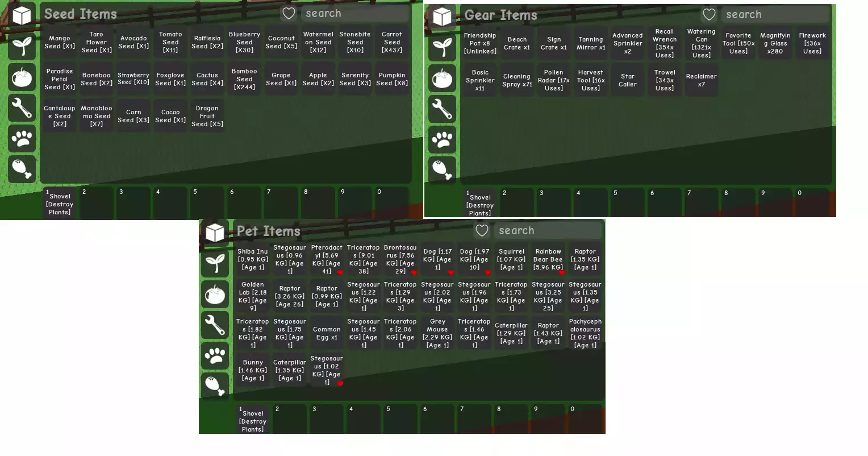Click the tomato icon in Pet Items sidebar

(x=215, y=294)
